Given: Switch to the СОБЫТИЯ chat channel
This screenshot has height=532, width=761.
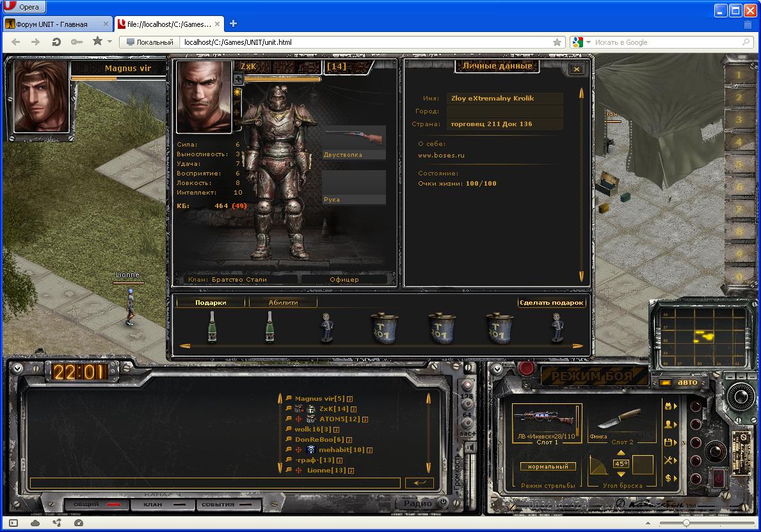Looking at the screenshot, I should click(x=229, y=505).
